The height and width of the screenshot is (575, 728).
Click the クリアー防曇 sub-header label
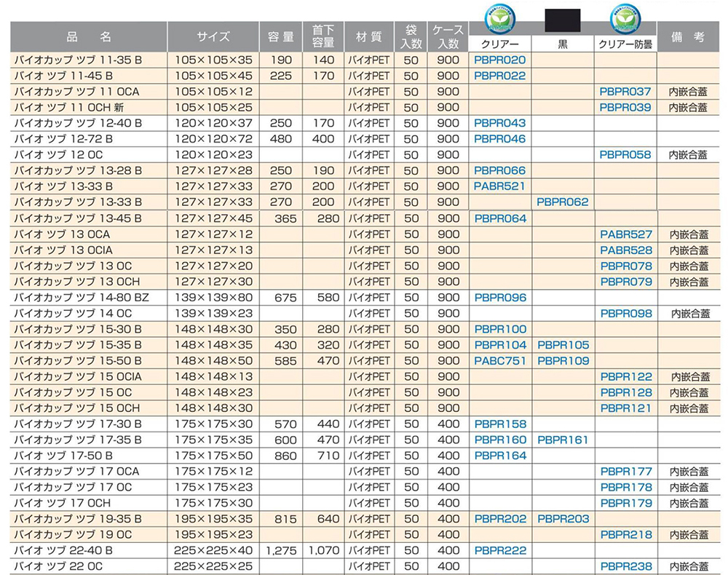[625, 44]
